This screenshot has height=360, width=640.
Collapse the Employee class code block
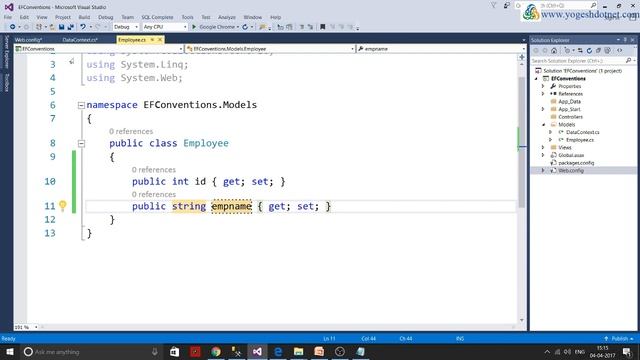[81, 144]
